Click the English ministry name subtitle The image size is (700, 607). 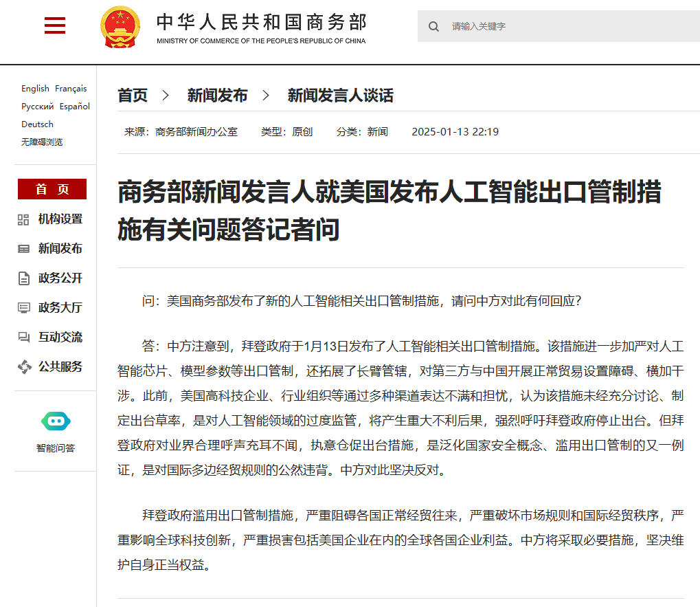[261, 41]
